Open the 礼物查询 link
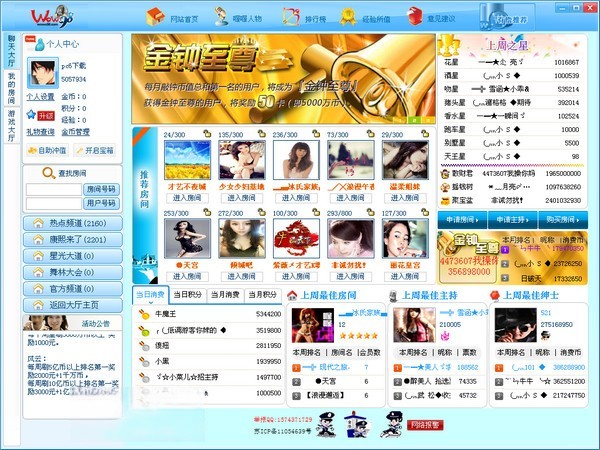Screen dimensions: 600x450 41,132
